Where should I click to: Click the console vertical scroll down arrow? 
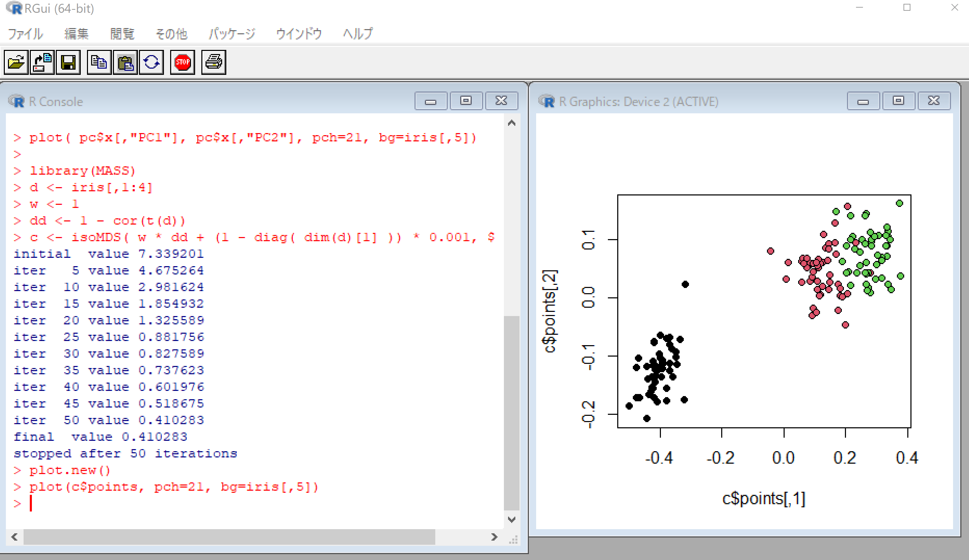point(512,519)
